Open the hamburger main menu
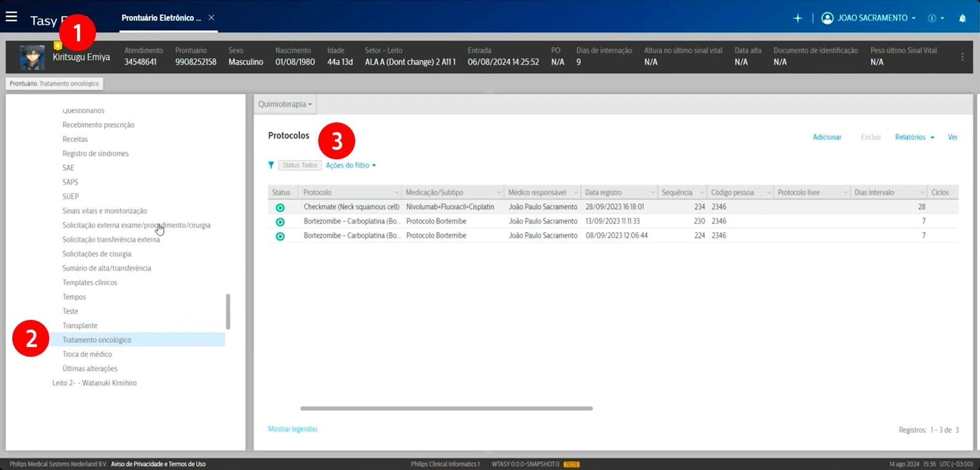The image size is (980, 470). click(11, 17)
